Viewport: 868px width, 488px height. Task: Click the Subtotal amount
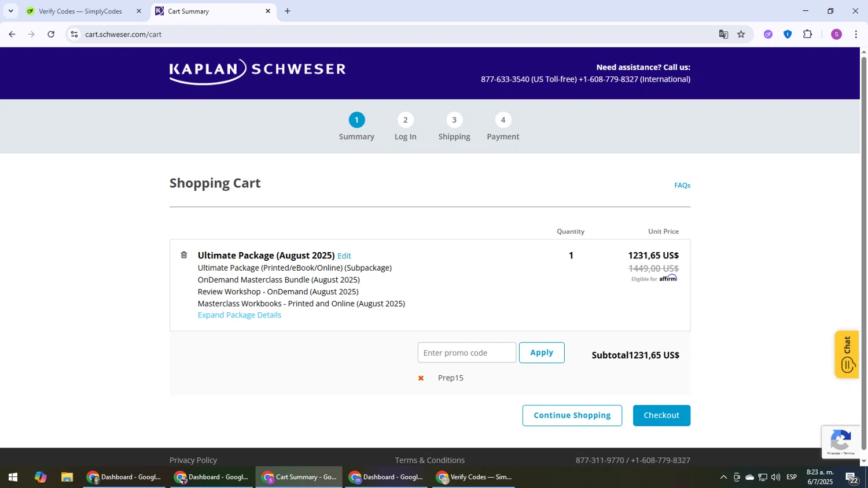tap(654, 355)
